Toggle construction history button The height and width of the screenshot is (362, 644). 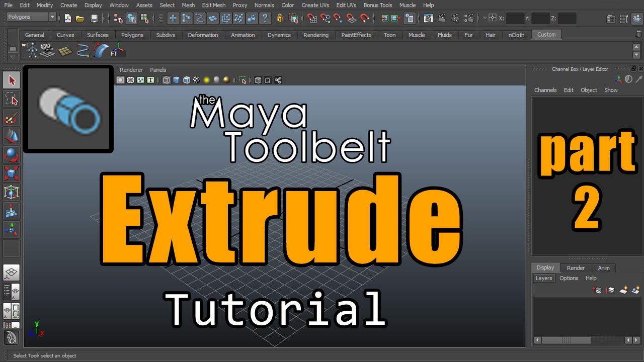point(410,18)
